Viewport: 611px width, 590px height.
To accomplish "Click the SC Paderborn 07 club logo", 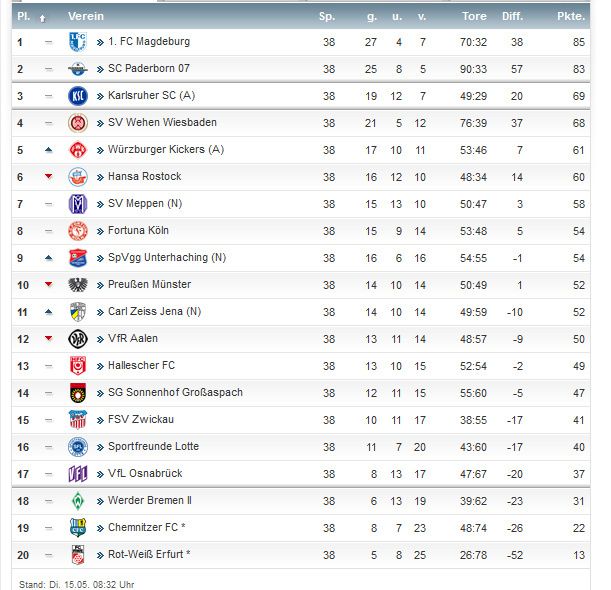I will click(x=77, y=69).
